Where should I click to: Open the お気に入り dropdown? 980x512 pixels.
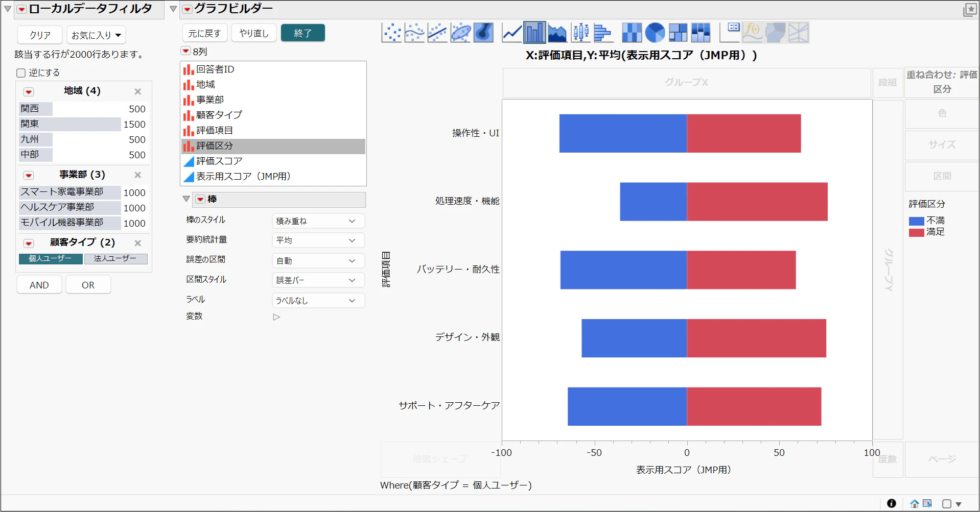tap(96, 35)
